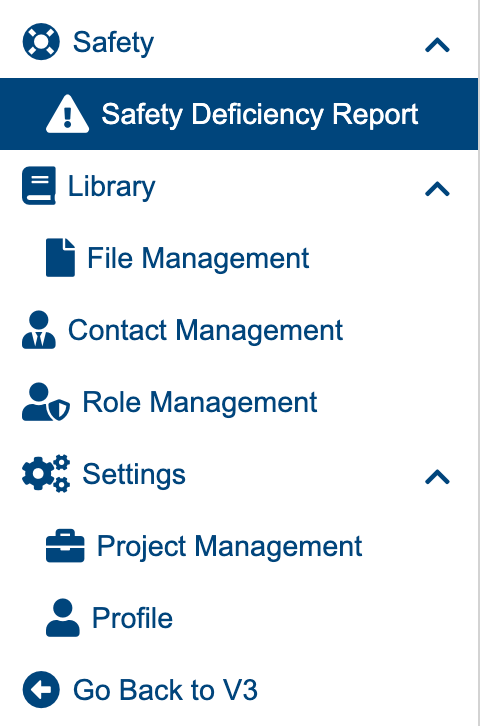Click the Role Management user shield icon
The height and width of the screenshot is (726, 480).
[x=46, y=401]
